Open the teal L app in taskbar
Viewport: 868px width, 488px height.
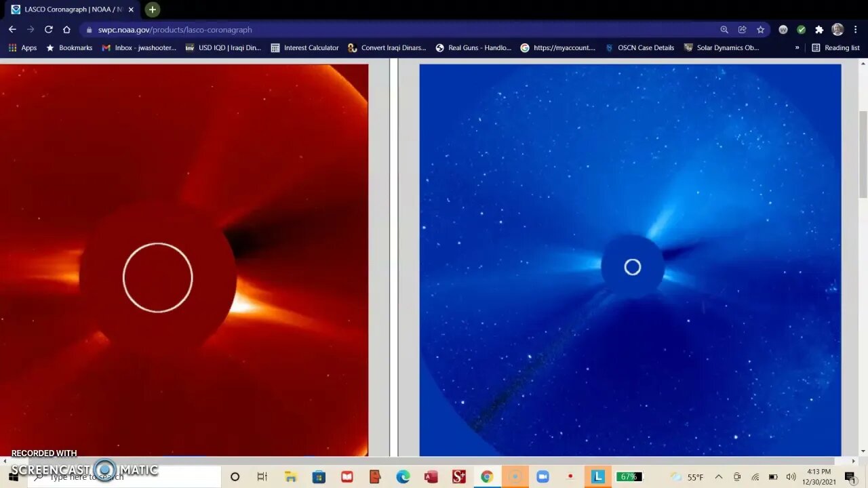tap(598, 476)
